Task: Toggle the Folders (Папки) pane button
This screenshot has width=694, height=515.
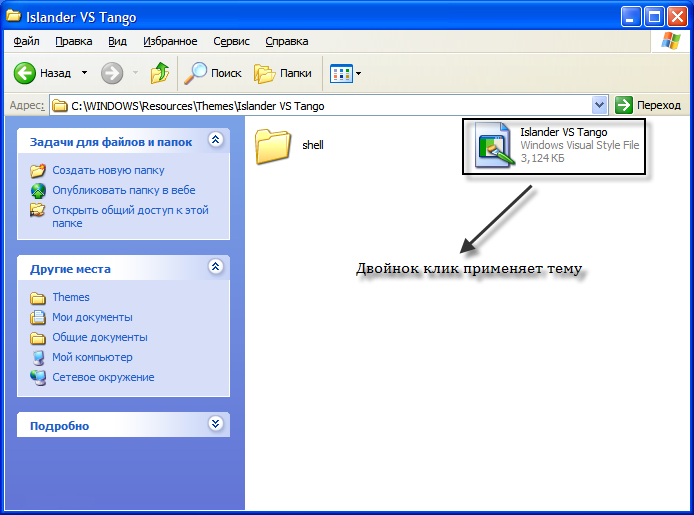Action: point(283,73)
